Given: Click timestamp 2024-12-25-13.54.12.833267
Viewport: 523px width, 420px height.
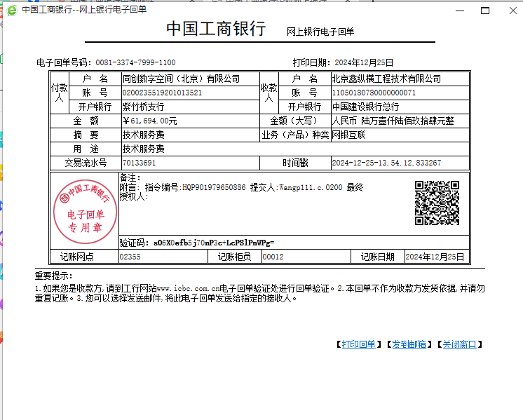Looking at the screenshot, I should coord(386,163).
